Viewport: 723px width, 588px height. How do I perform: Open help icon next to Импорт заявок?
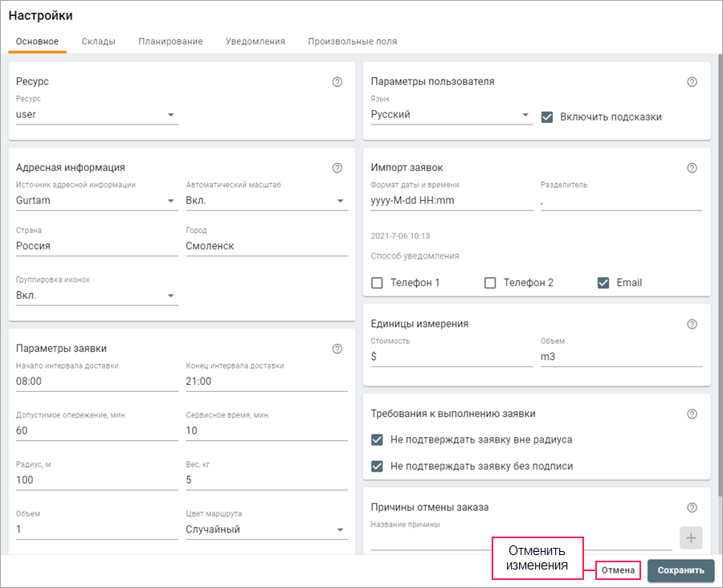click(692, 168)
